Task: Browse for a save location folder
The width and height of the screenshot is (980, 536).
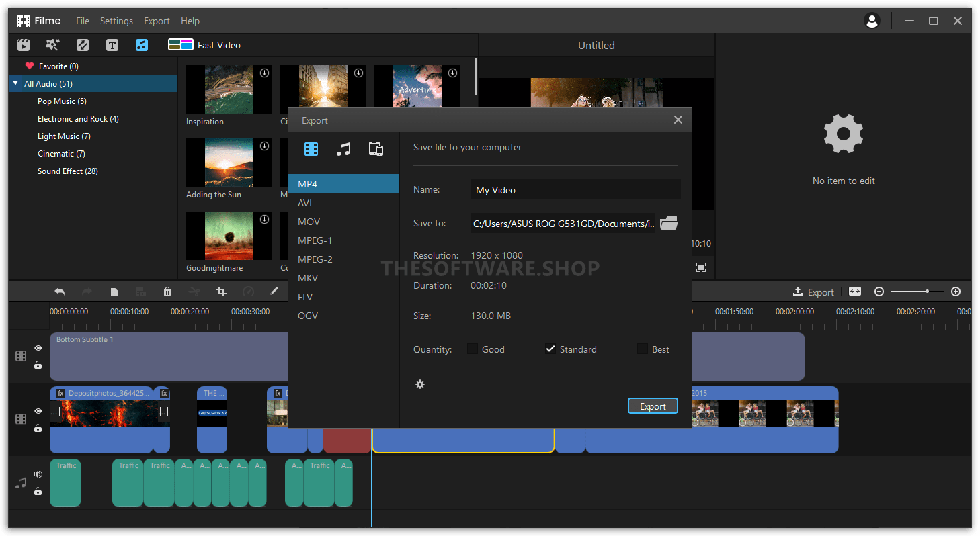Action: pyautogui.click(x=669, y=223)
